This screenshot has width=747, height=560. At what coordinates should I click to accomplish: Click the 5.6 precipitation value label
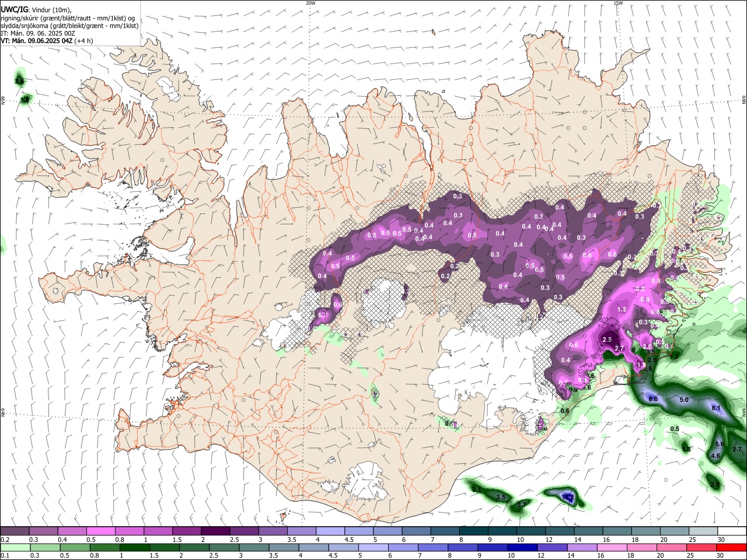tap(720, 444)
